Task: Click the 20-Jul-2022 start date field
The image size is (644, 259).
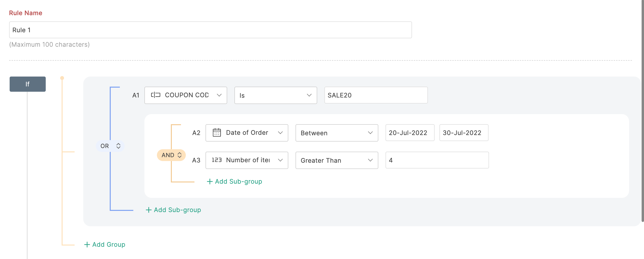Action: (410, 133)
